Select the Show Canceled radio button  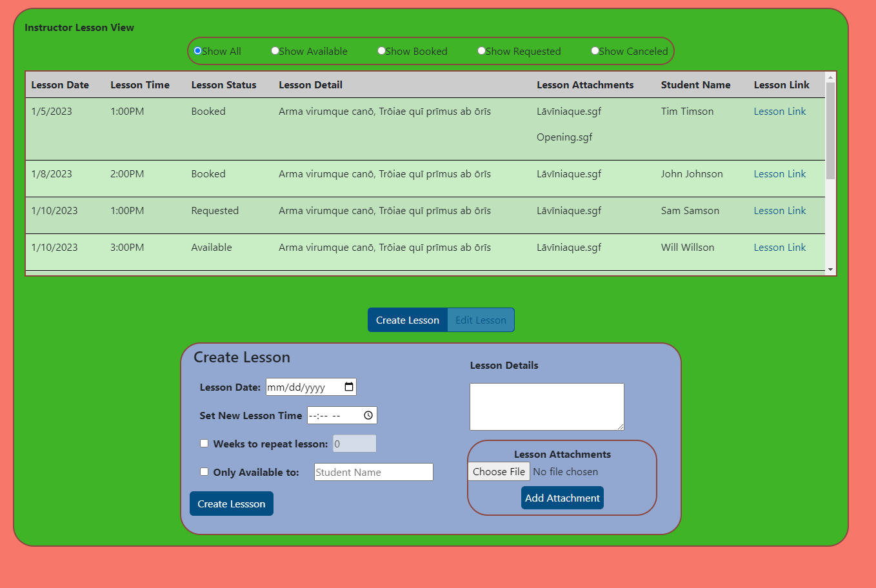coord(595,51)
